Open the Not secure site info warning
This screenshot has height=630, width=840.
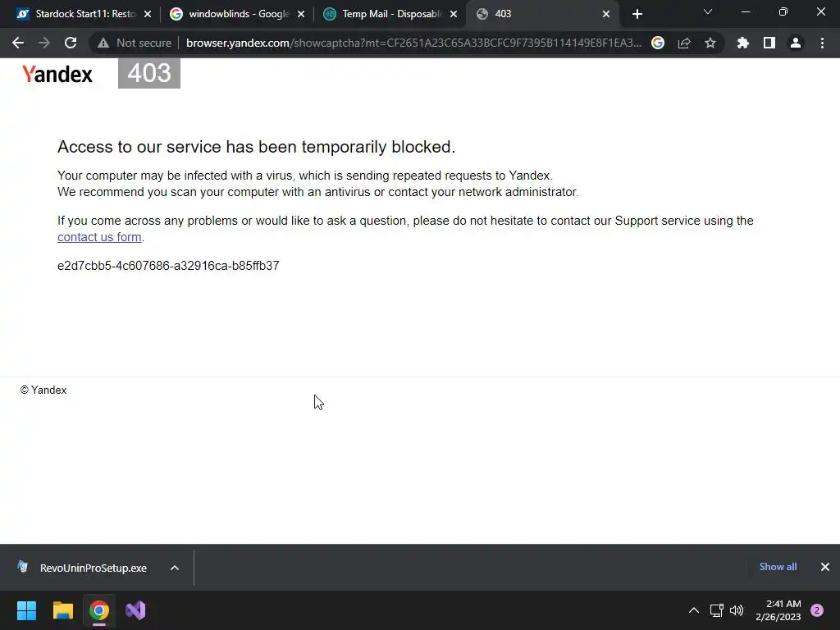pos(135,43)
